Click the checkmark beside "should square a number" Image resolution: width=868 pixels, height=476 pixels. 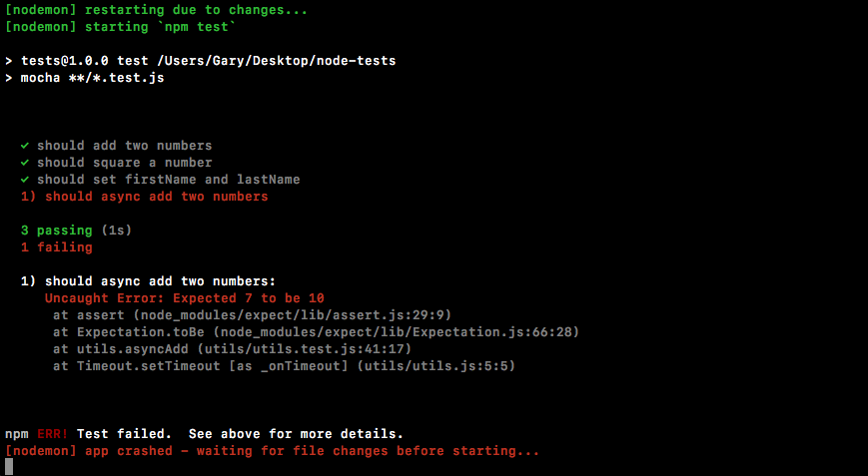tap(25, 163)
